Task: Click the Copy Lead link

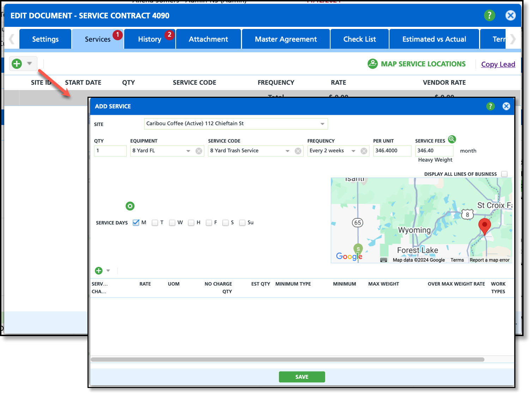Action: click(498, 64)
